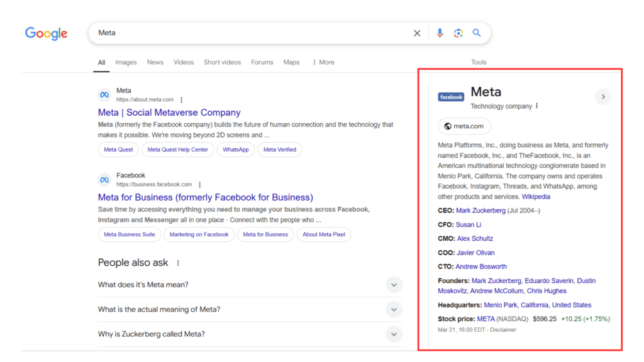Click the About Meta Pixel chip
This screenshot has width=644, height=362.
324,235
